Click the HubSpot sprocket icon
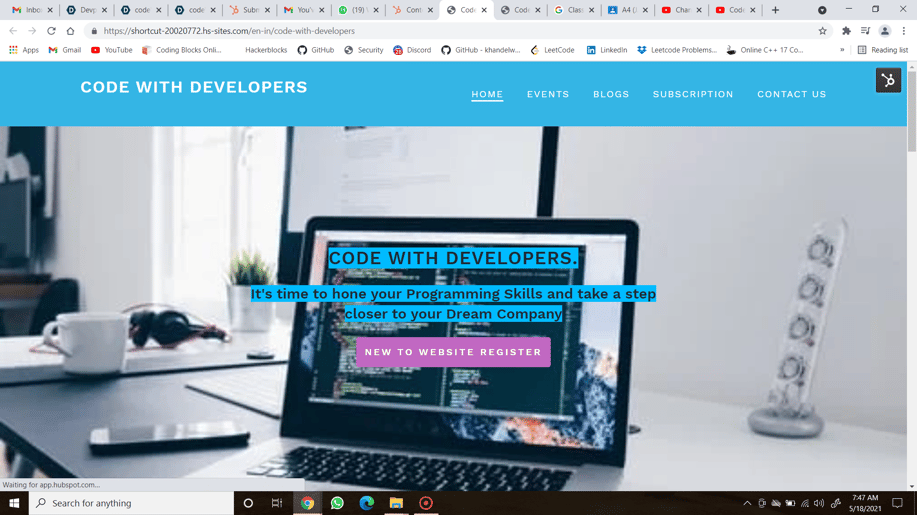917x515 pixels. tap(888, 80)
